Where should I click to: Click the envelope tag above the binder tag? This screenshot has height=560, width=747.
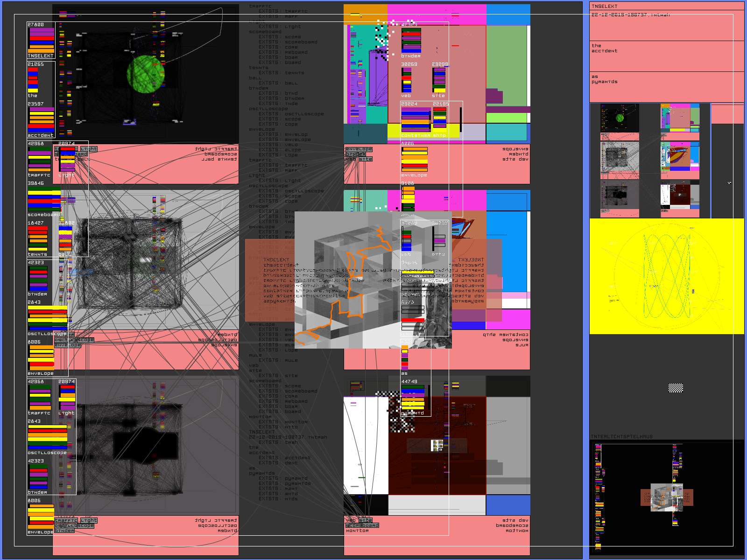(x=359, y=149)
